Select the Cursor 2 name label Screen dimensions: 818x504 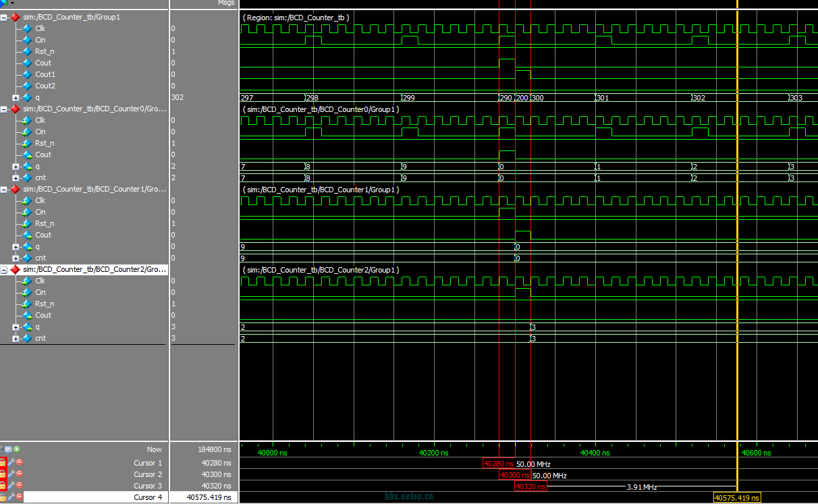[x=148, y=474]
